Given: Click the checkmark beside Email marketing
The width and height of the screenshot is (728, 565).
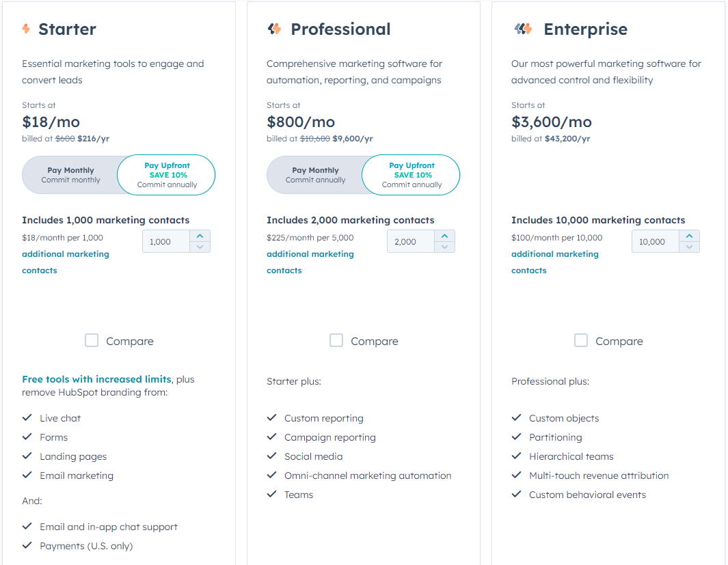Looking at the screenshot, I should click(x=27, y=475).
